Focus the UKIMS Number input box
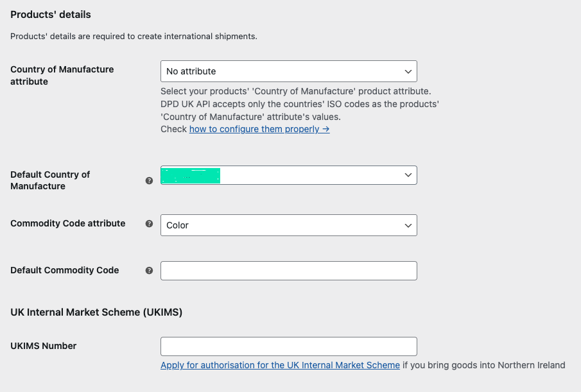 pos(288,346)
